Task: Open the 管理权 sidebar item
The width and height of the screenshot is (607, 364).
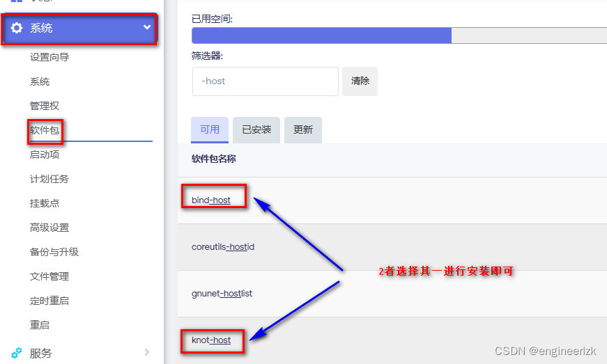Action: pos(45,106)
